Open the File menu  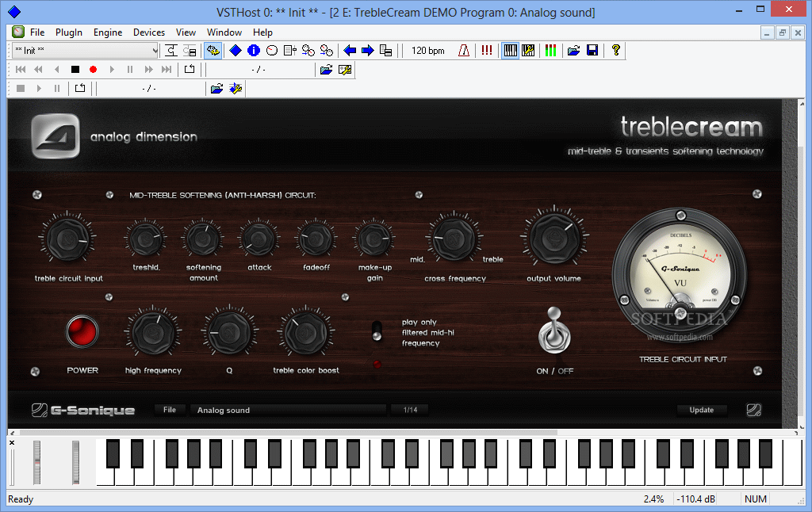(x=37, y=32)
